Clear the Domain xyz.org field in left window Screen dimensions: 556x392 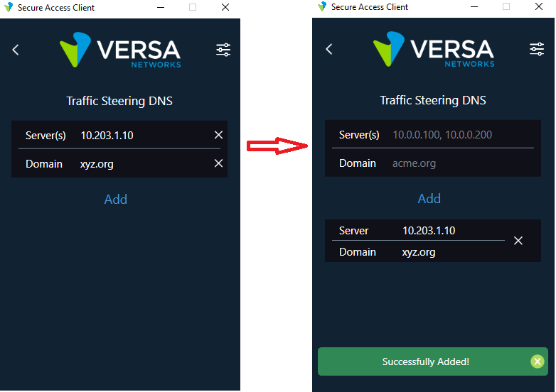pyautogui.click(x=218, y=163)
